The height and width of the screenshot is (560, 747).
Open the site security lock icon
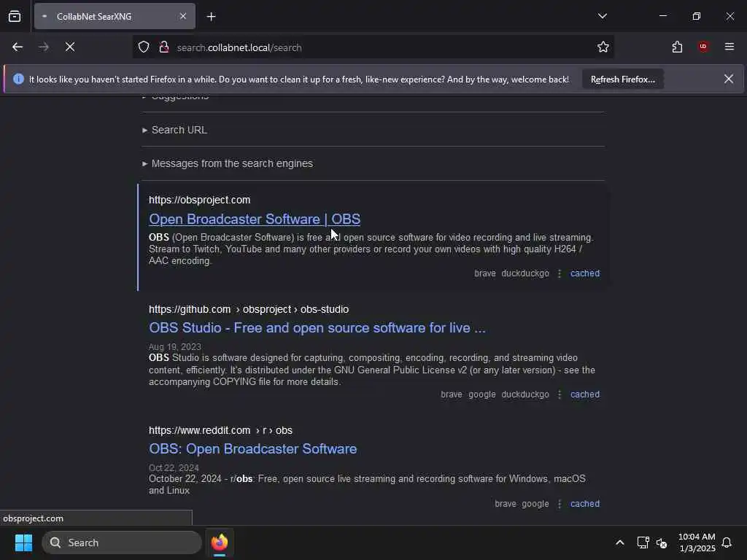click(164, 47)
